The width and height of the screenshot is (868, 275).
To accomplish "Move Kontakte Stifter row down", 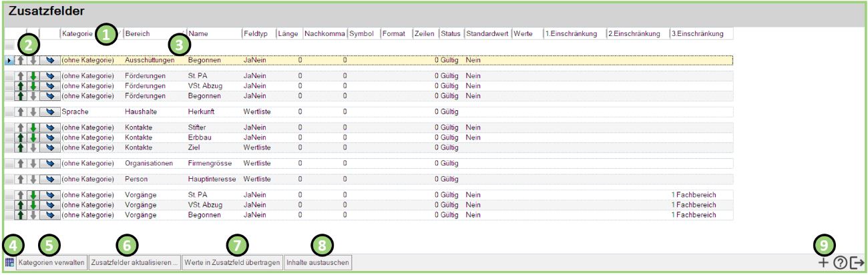I will tap(33, 127).
